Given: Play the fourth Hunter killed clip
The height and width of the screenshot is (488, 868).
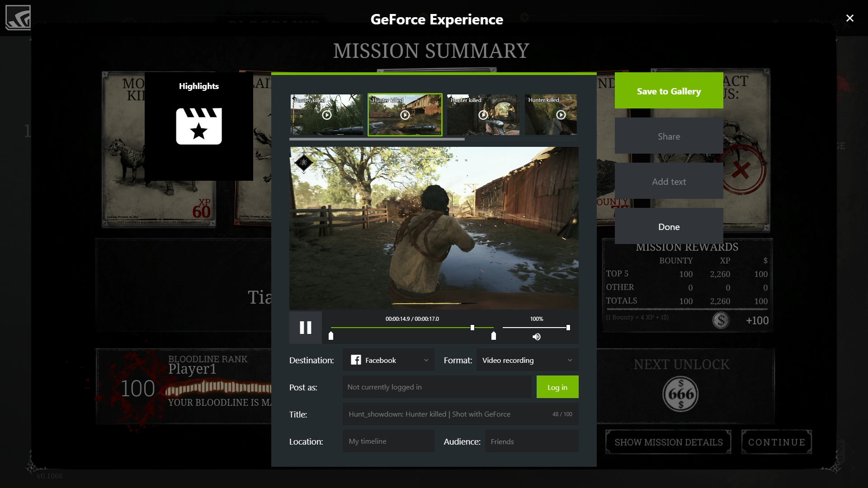Looking at the screenshot, I should point(561,115).
